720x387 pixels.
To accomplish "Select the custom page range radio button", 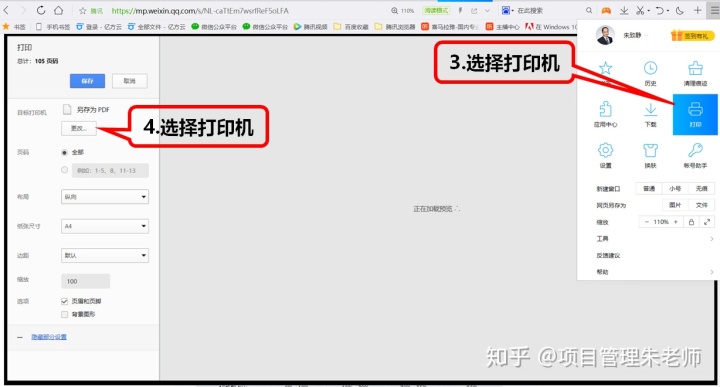I will pos(64,170).
